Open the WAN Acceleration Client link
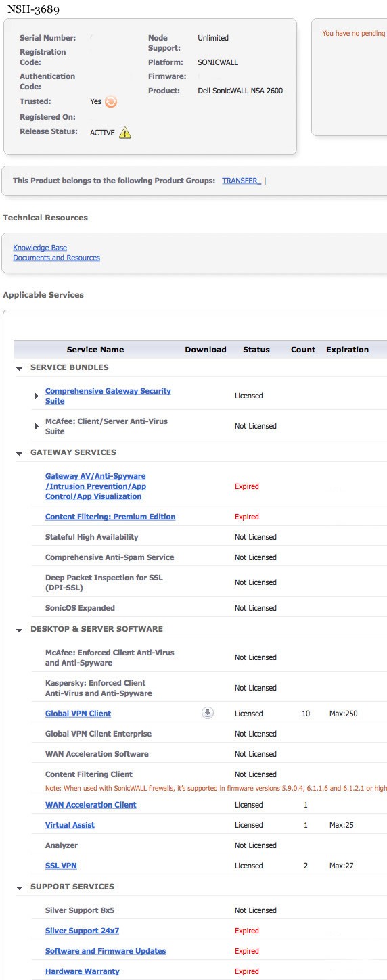This screenshot has width=387, height=980. point(91,805)
